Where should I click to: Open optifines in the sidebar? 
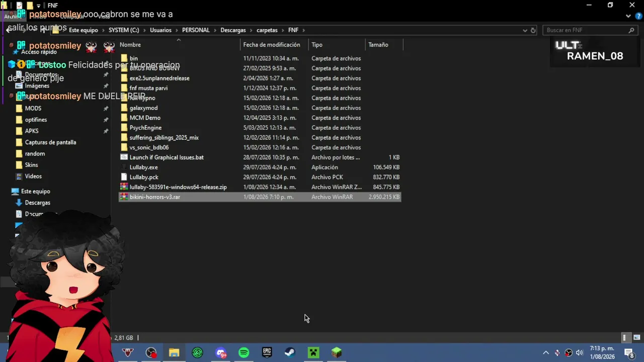click(36, 120)
